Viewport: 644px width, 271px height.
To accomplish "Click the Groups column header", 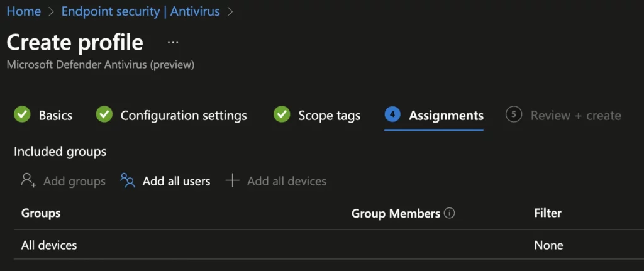I will [41, 213].
